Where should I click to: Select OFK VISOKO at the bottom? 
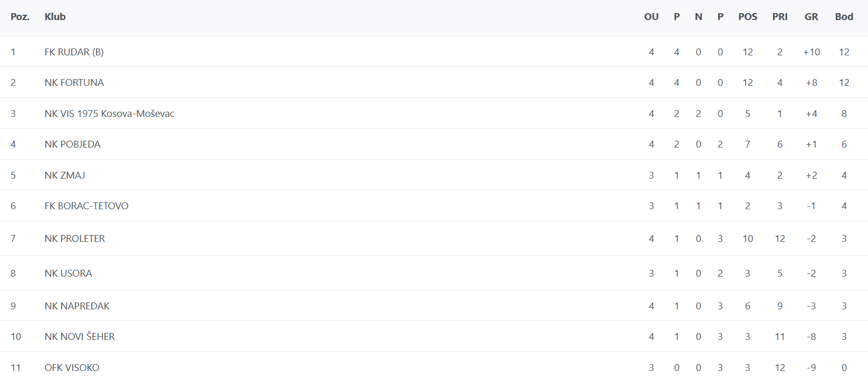point(72,368)
